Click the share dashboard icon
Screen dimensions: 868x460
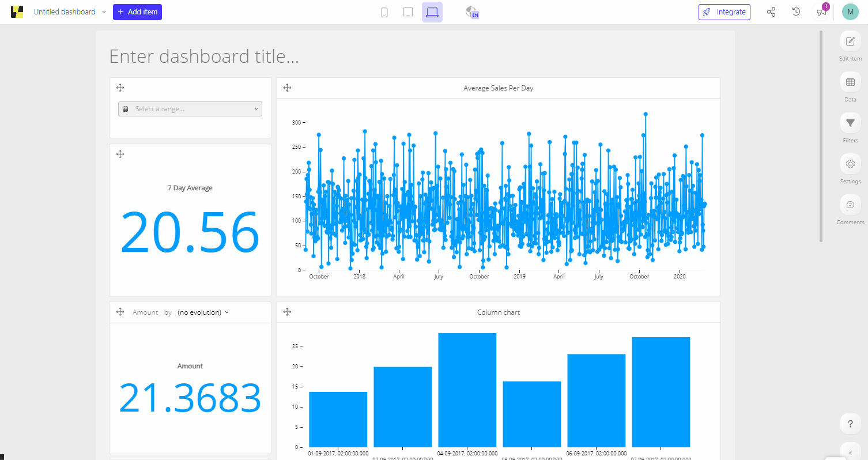771,12
